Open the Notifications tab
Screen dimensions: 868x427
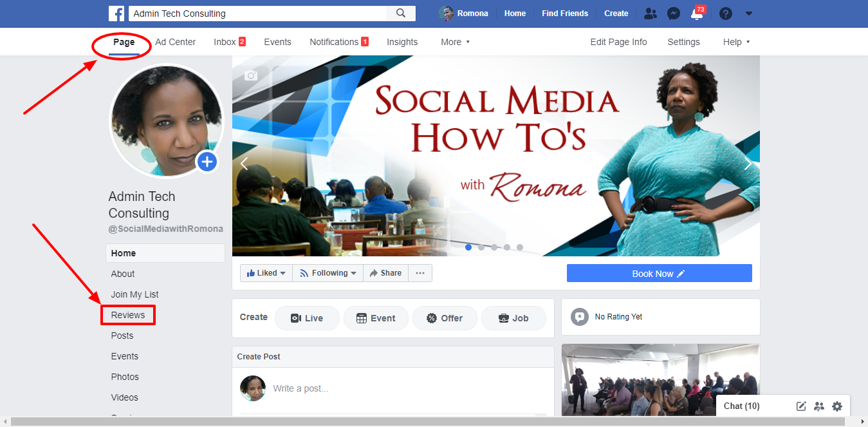coord(339,42)
